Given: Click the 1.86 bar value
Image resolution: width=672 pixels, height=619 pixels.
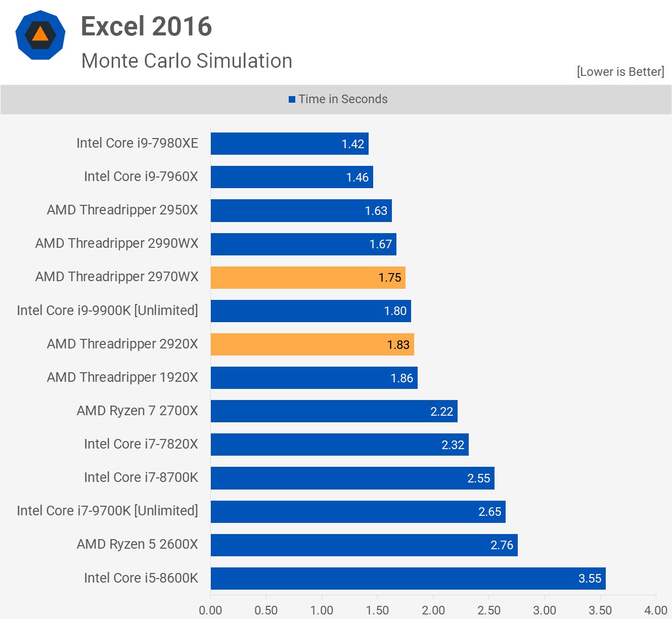Looking at the screenshot, I should click(x=402, y=378).
